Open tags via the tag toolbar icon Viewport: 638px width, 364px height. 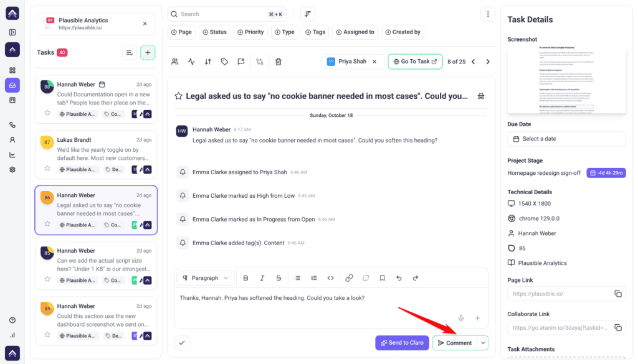coord(224,62)
